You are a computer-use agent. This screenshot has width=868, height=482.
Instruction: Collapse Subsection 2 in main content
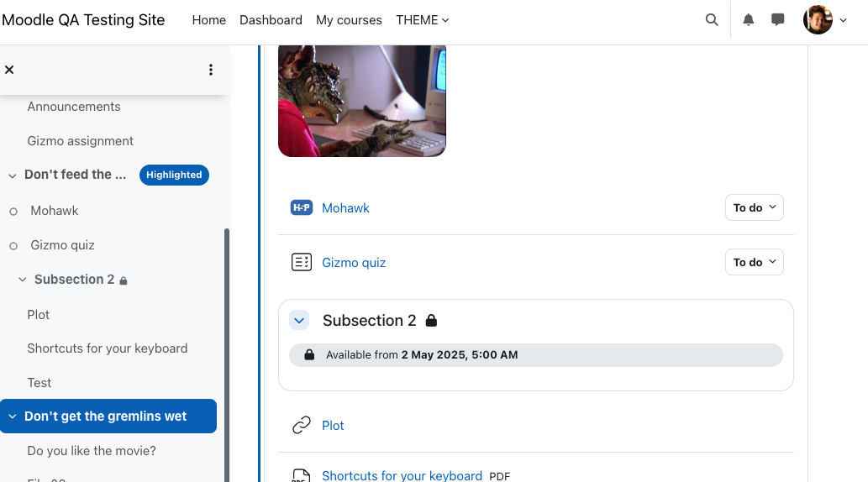click(x=299, y=321)
